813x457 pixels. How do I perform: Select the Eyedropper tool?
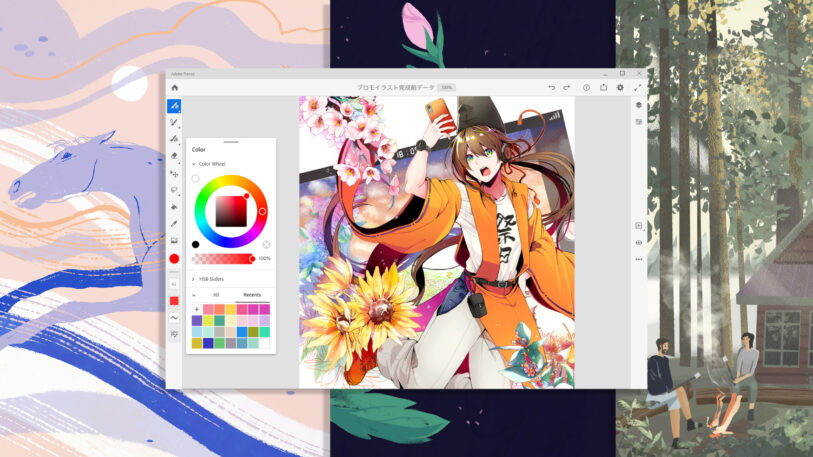tap(174, 224)
